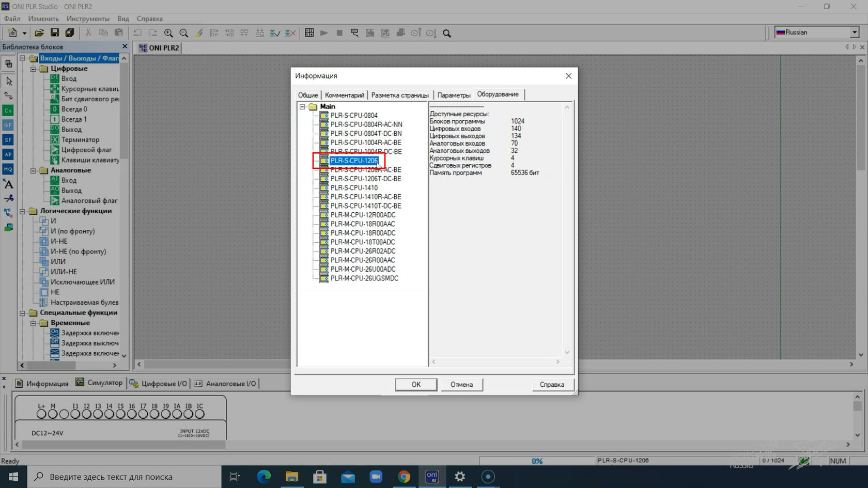Image resolution: width=868 pixels, height=488 pixels.
Task: Click the Stop simulation square icon
Action: tap(339, 33)
